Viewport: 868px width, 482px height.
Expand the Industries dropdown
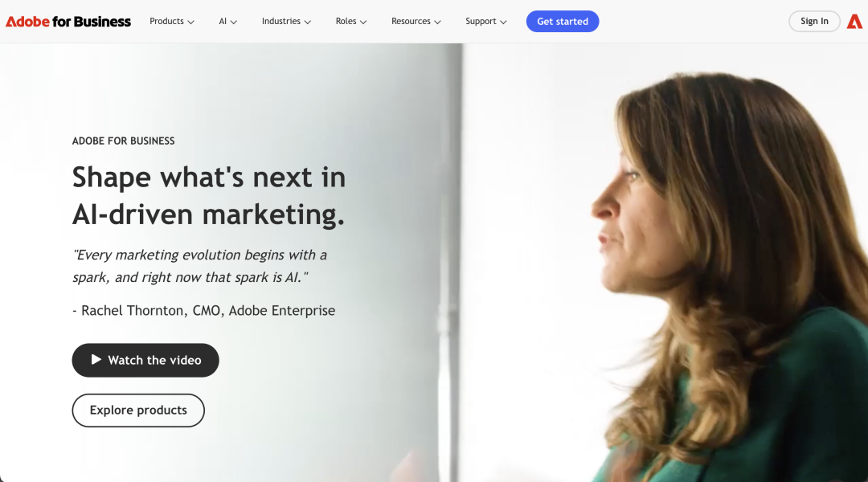286,21
